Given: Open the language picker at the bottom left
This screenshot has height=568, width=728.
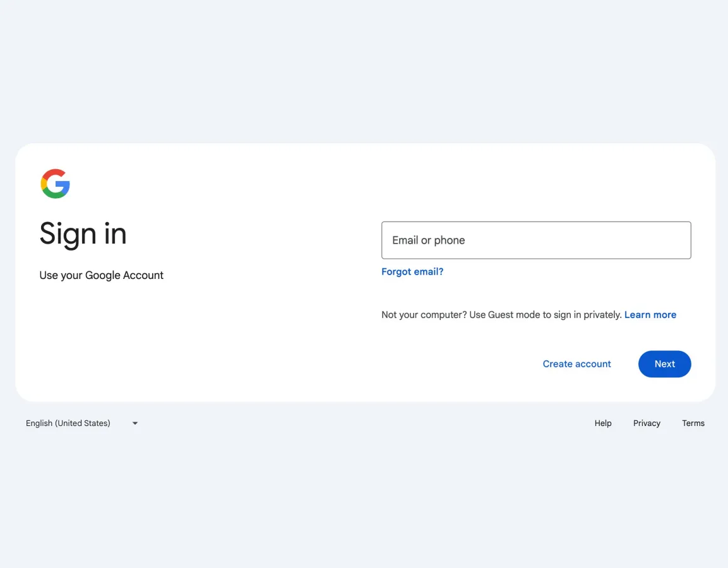Looking at the screenshot, I should click(82, 423).
